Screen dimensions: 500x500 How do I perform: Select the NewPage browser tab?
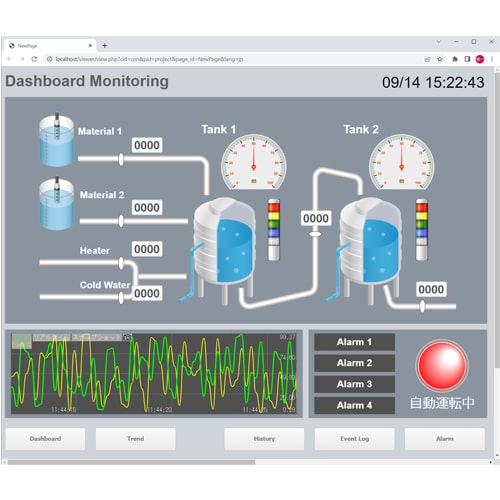click(51, 46)
